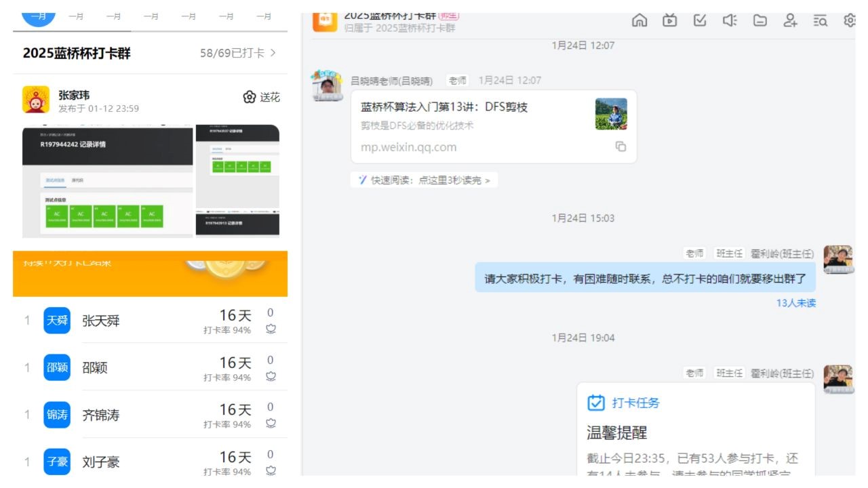The width and height of the screenshot is (868, 488).
Task: Search chat history using list-search icon
Action: click(821, 20)
